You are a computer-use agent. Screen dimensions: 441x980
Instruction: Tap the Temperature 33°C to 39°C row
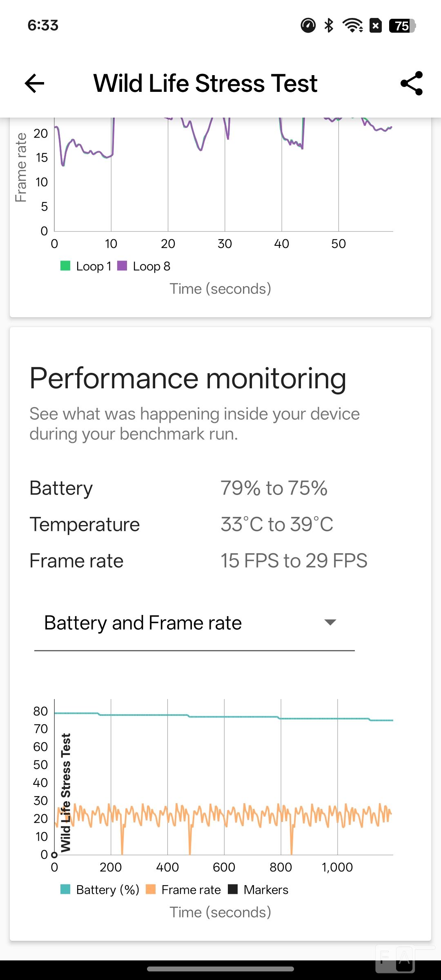220,524
